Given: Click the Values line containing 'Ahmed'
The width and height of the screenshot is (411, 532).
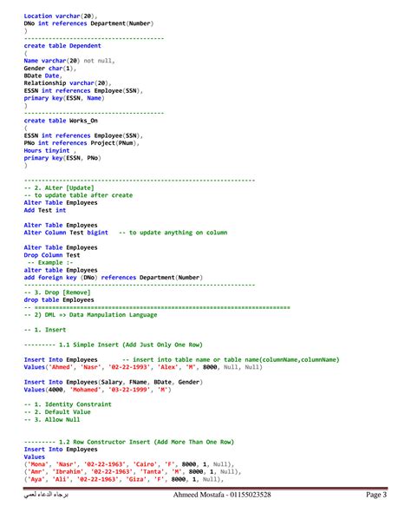Looking at the screenshot, I should tap(143, 367).
